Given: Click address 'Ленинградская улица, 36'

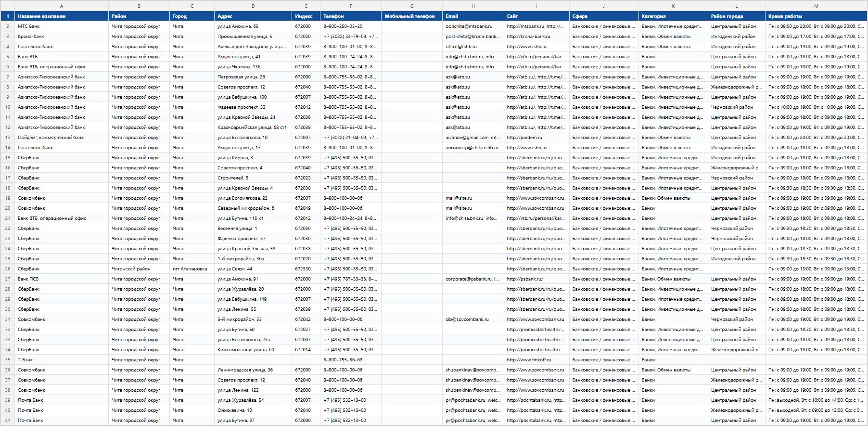Looking at the screenshot, I should [253, 370].
